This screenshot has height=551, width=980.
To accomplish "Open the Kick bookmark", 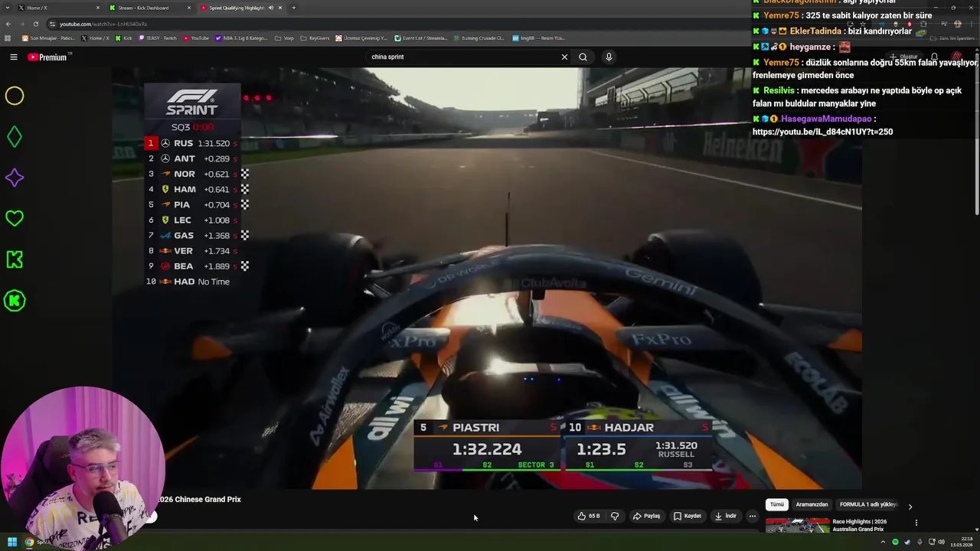I will (125, 37).
